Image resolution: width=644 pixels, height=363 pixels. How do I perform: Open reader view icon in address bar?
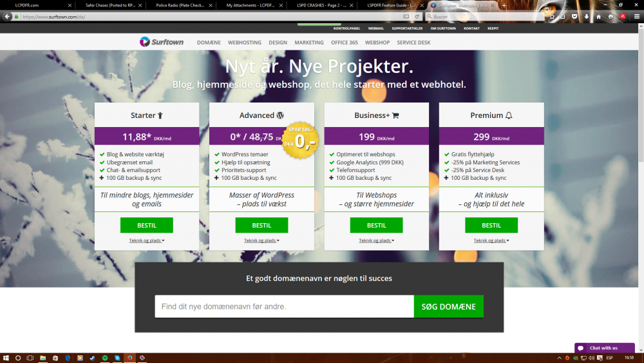tap(406, 17)
